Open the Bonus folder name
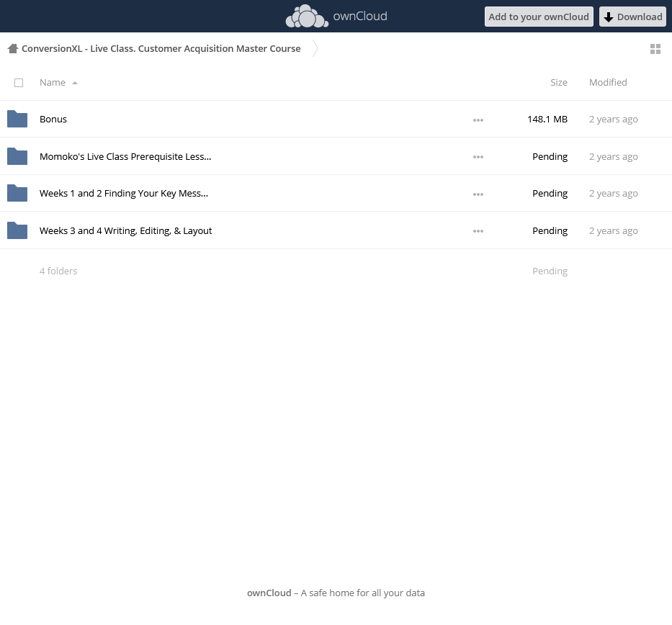Image resolution: width=672 pixels, height=625 pixels. (53, 119)
